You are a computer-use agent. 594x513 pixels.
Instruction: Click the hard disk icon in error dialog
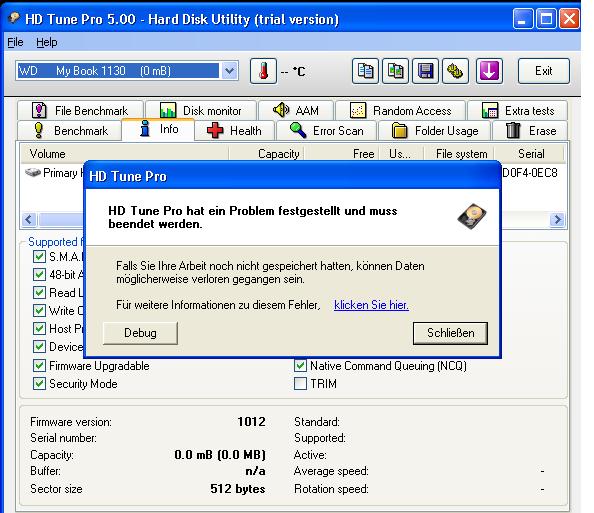point(472,216)
